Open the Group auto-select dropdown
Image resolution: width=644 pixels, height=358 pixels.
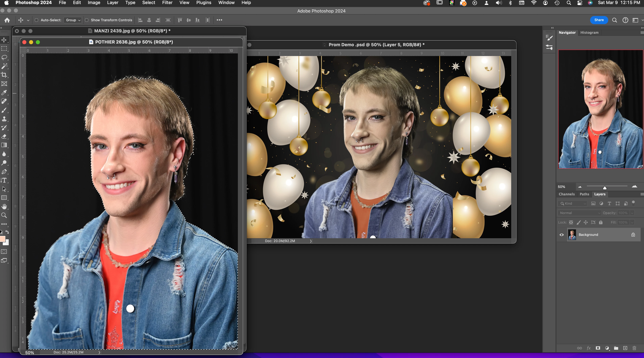coord(73,20)
